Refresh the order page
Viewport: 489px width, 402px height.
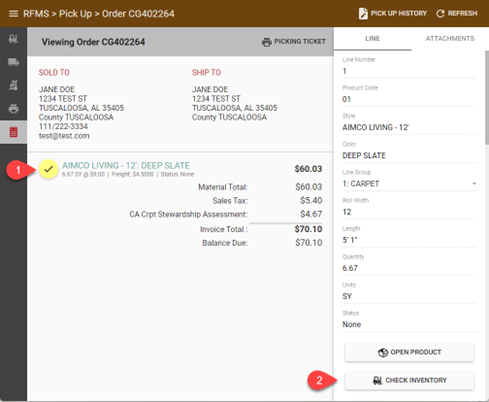pos(457,13)
